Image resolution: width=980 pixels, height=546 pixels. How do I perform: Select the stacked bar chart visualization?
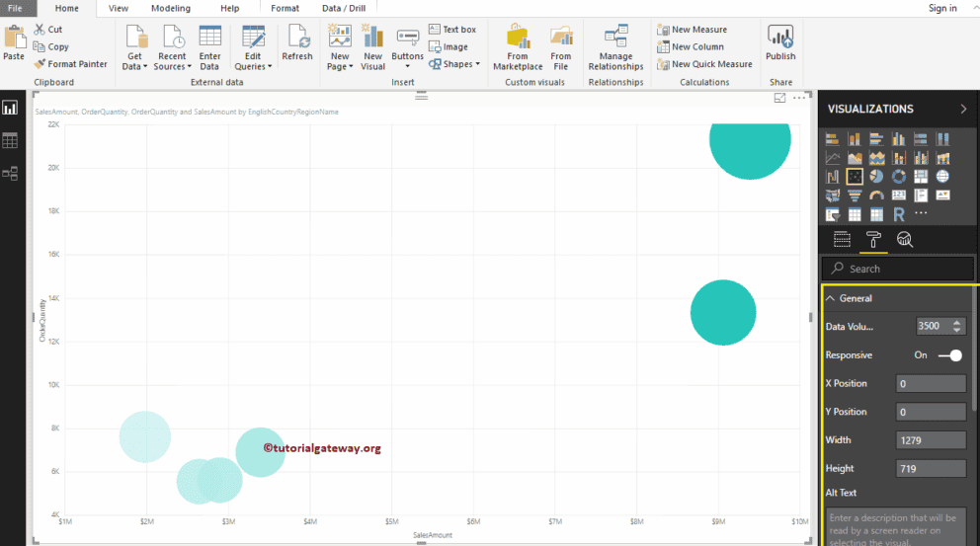[832, 139]
